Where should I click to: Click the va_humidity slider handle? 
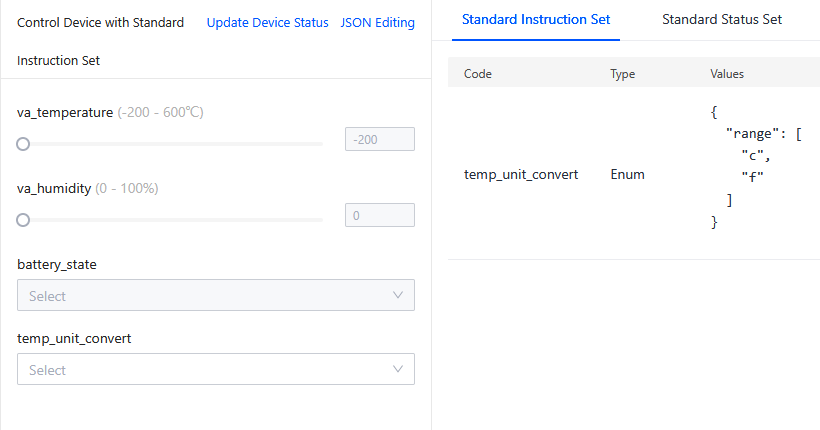[x=23, y=220]
